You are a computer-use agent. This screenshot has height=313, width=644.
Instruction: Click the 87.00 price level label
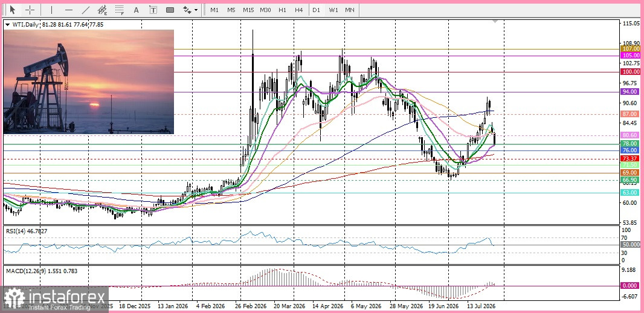631,114
